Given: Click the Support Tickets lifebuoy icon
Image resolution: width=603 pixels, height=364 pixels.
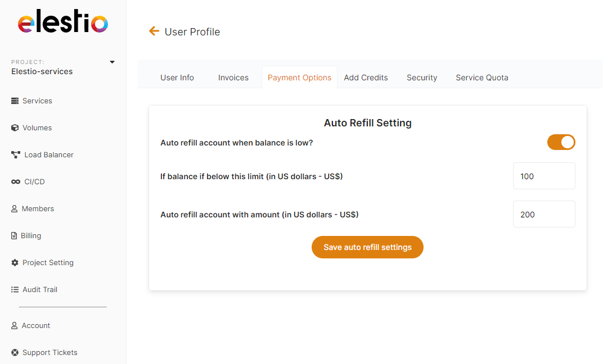Looking at the screenshot, I should (15, 353).
